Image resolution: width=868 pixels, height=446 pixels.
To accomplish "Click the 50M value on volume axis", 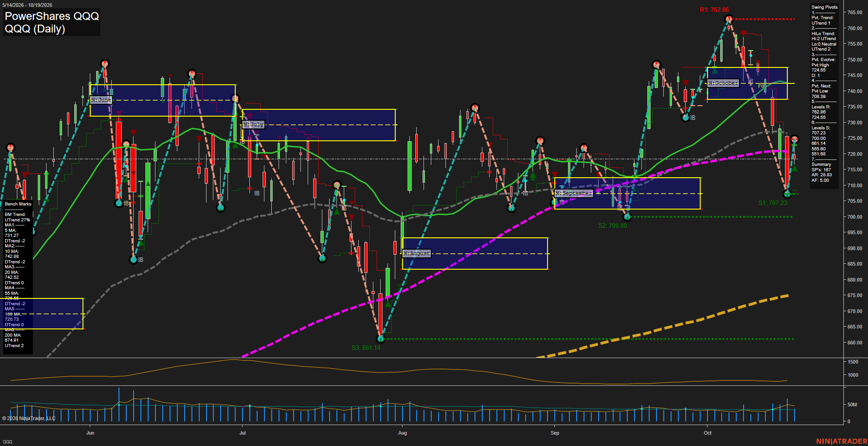I will [852, 405].
